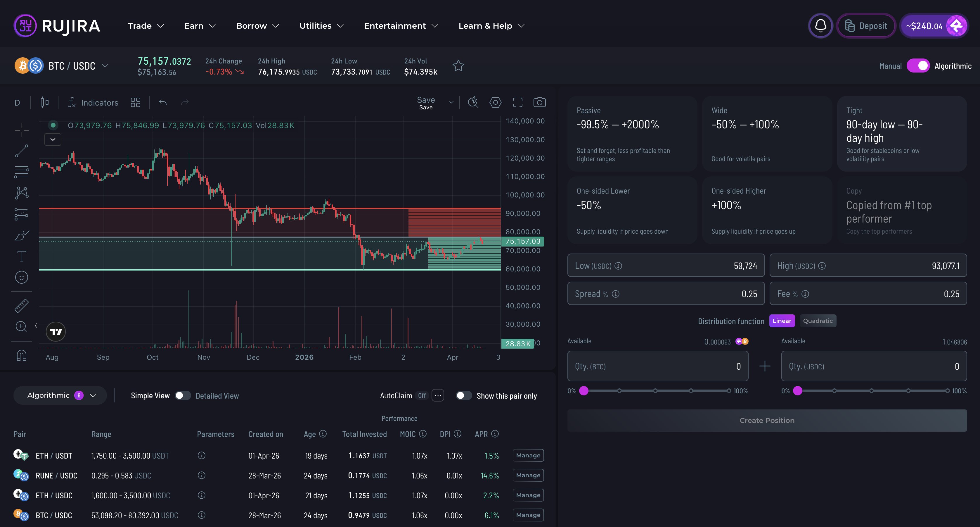Open info for Spread % field

[x=616, y=294]
